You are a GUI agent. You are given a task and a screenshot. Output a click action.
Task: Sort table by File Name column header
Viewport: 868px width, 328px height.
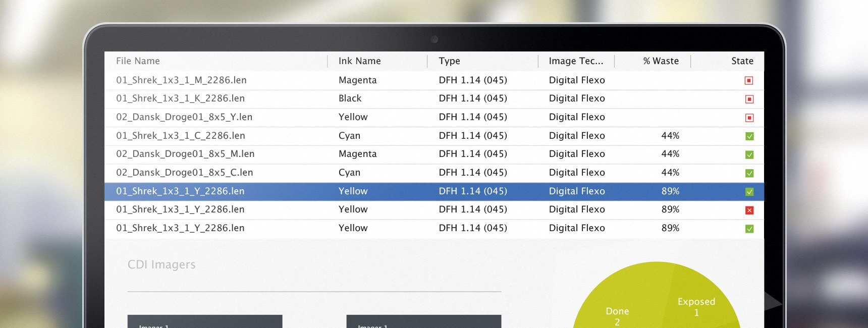click(x=138, y=61)
